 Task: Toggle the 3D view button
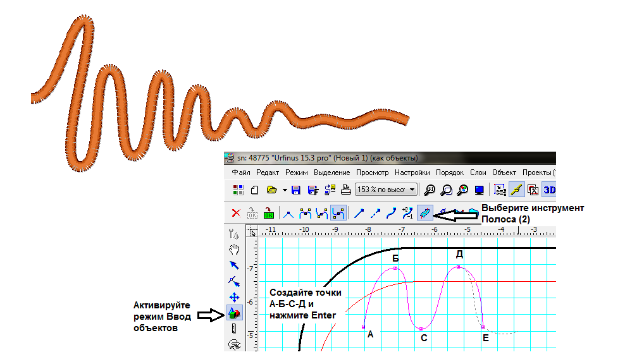[x=549, y=190]
